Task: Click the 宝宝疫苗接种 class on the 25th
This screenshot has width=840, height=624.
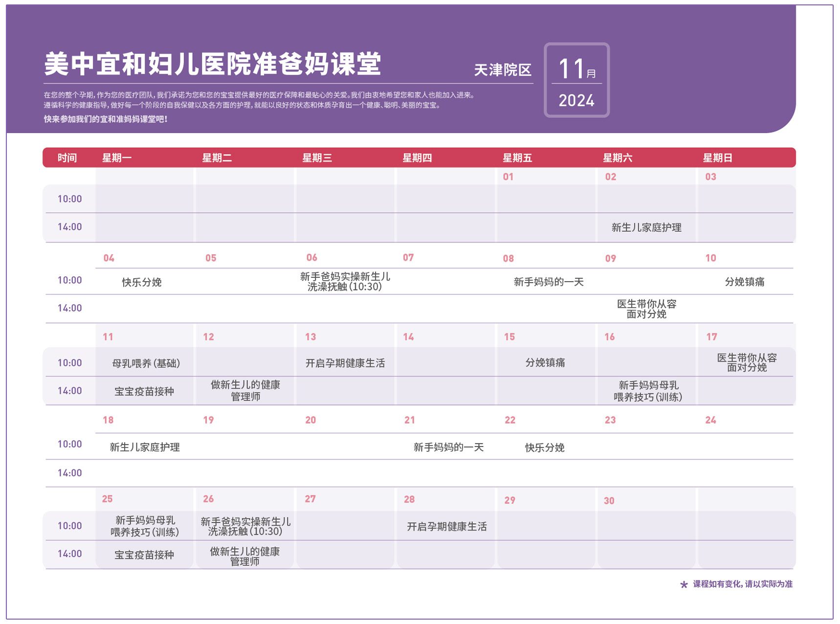Action: pyautogui.click(x=144, y=555)
